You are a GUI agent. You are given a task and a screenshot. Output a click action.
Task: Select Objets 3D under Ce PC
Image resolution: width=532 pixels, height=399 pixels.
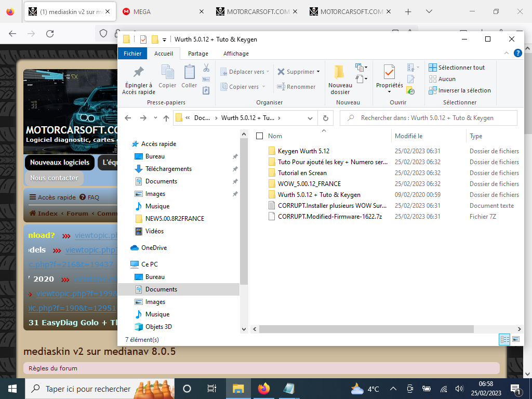pos(158,327)
